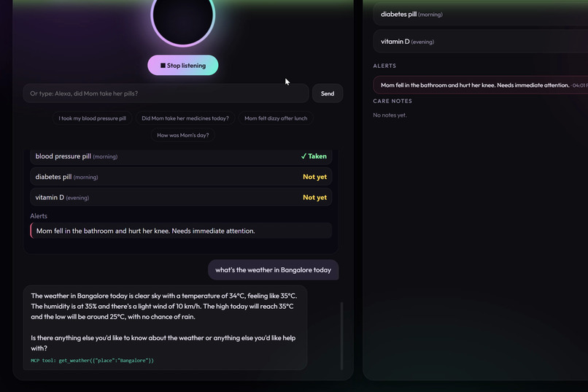Click the chat panel vertical scrollbar

341,336
